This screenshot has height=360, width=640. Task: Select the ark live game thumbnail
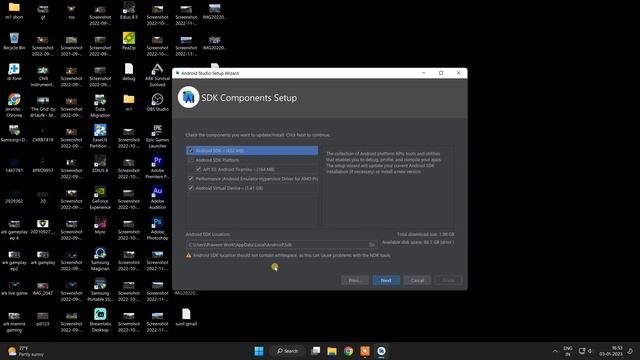point(14,287)
